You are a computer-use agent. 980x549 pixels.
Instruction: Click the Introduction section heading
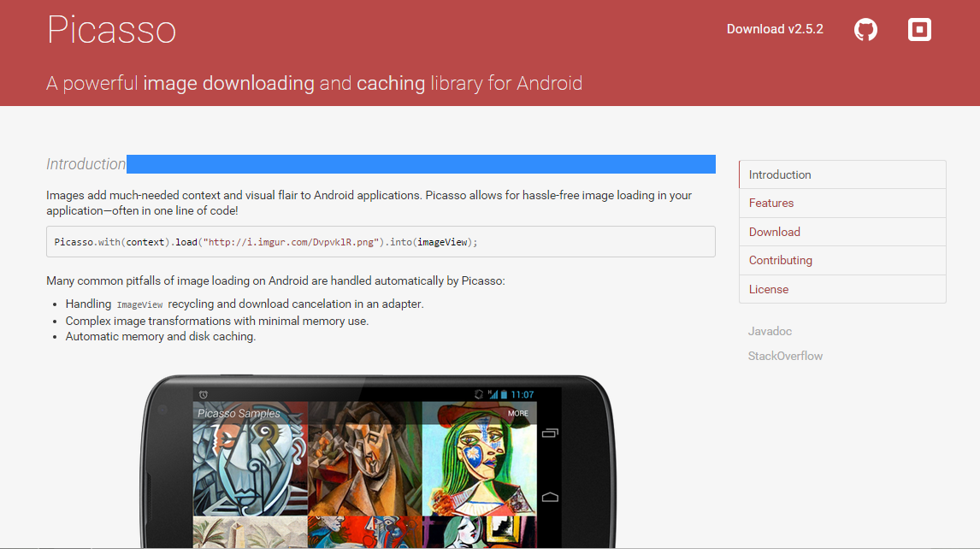[x=86, y=164]
